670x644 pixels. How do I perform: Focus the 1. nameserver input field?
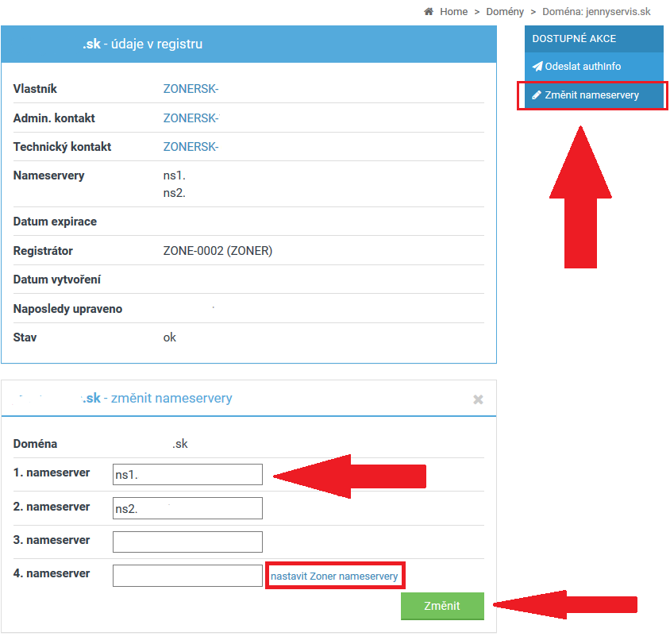(x=187, y=475)
